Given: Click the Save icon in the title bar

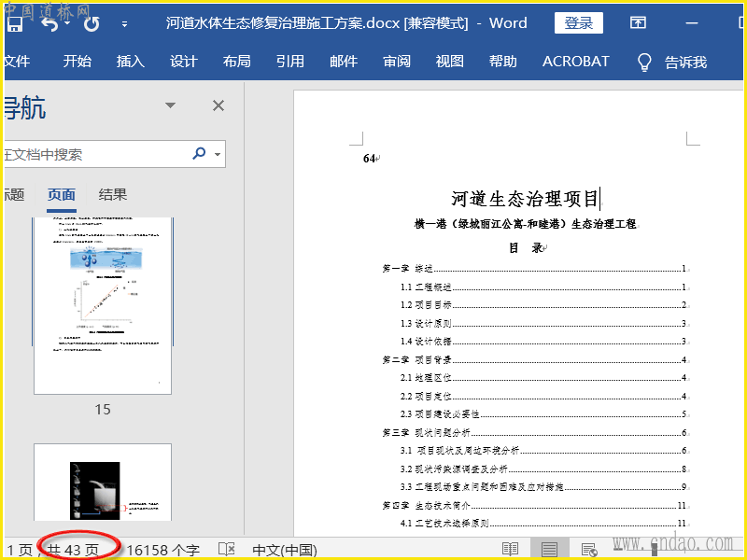Looking at the screenshot, I should tap(13, 23).
